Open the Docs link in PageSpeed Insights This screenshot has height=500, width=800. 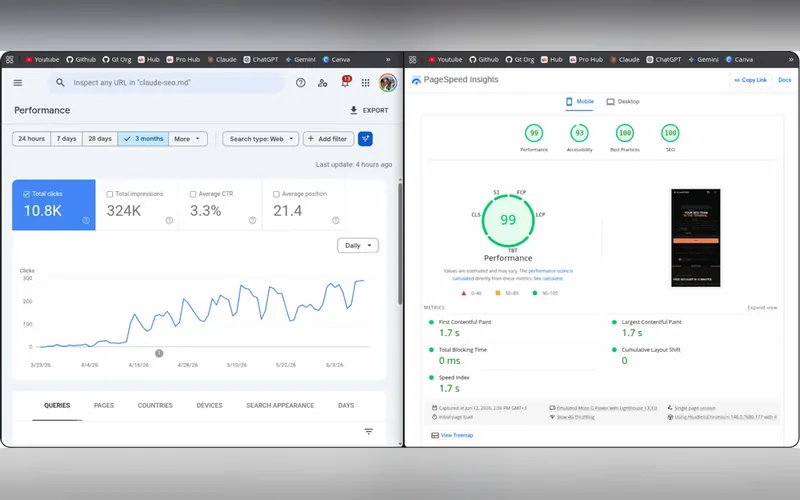[x=784, y=80]
